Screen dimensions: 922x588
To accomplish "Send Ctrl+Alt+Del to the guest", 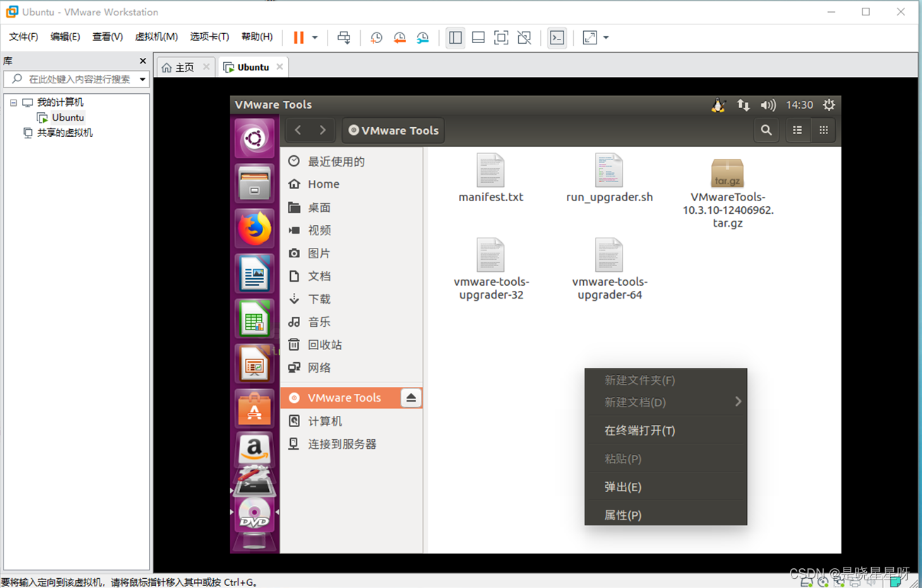I will [344, 37].
